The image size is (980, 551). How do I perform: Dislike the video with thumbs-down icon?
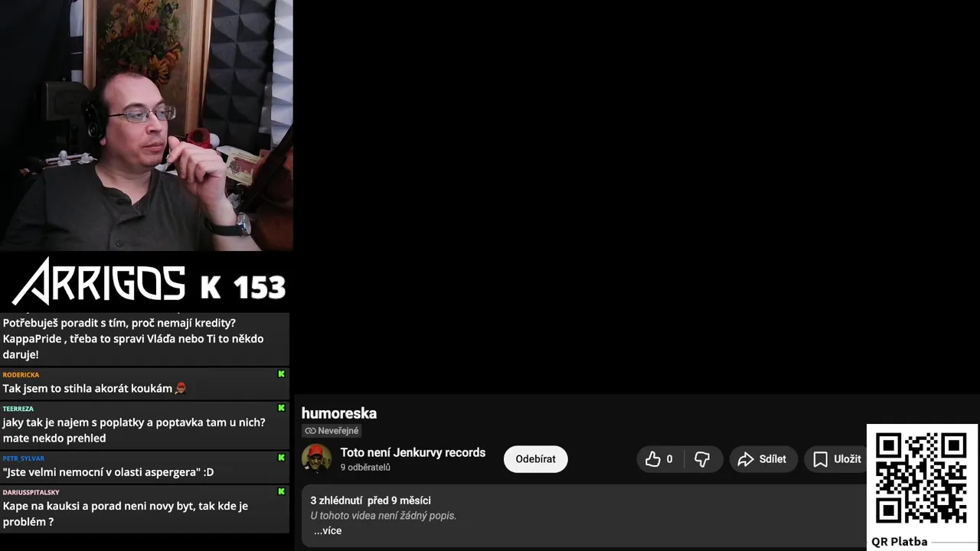pos(703,459)
